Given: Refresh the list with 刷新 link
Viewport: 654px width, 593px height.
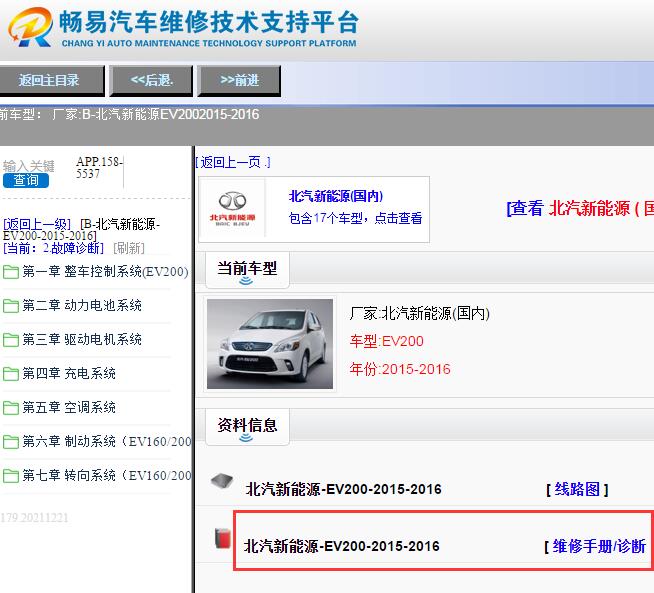Looking at the screenshot, I should [x=129, y=248].
